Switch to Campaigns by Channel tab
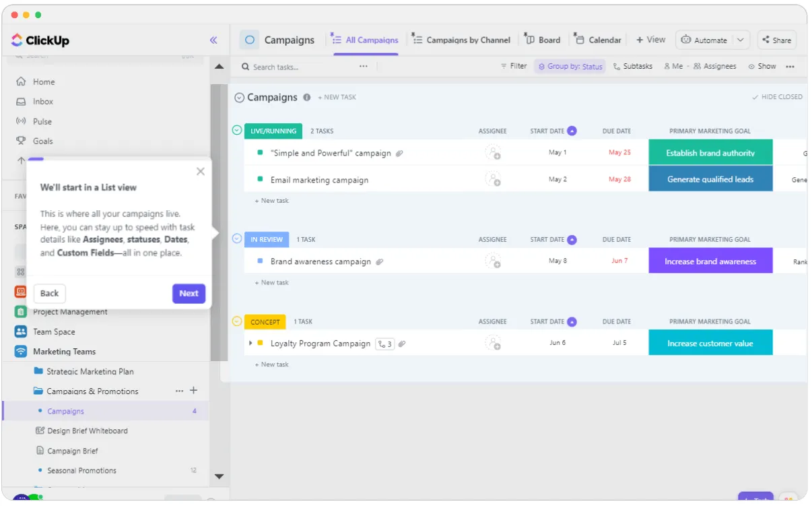The height and width of the screenshot is (506, 812). tap(461, 40)
